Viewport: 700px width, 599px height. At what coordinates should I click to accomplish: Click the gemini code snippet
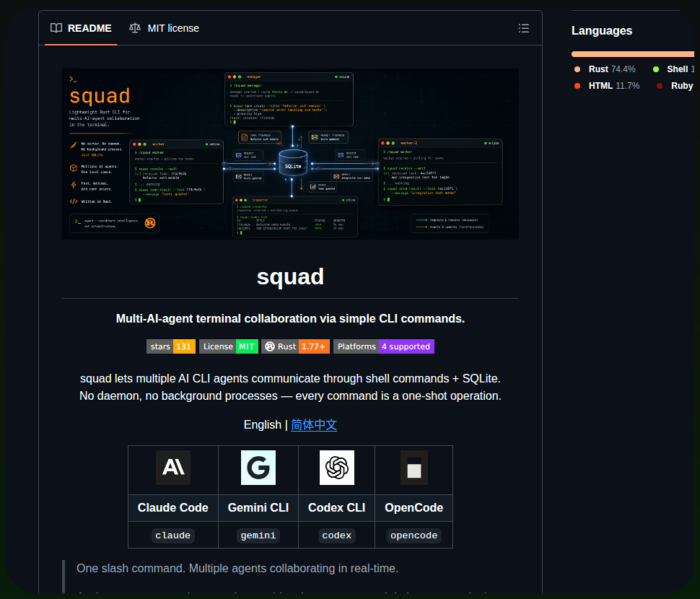(258, 535)
